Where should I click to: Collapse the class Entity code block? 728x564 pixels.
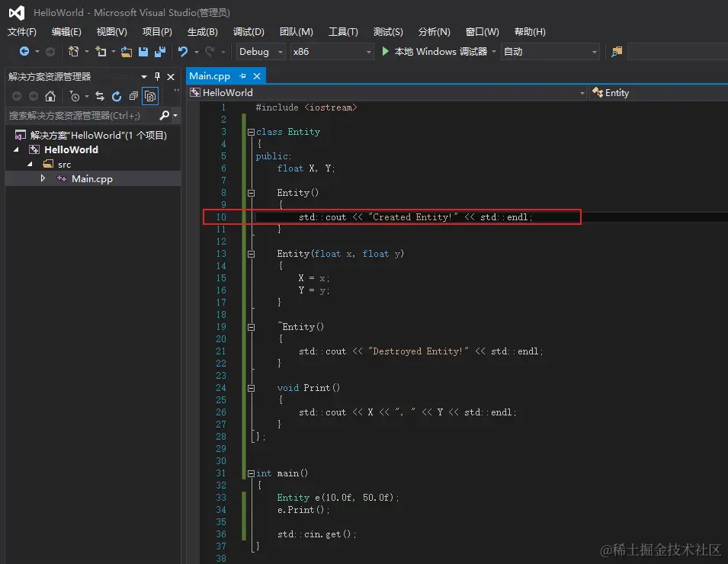click(251, 132)
